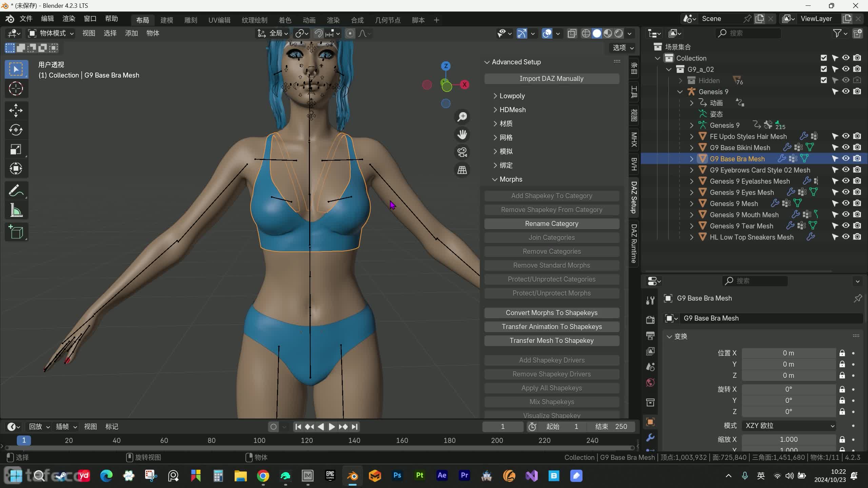Open the 文件 menu
This screenshot has width=868, height=488.
26,19
